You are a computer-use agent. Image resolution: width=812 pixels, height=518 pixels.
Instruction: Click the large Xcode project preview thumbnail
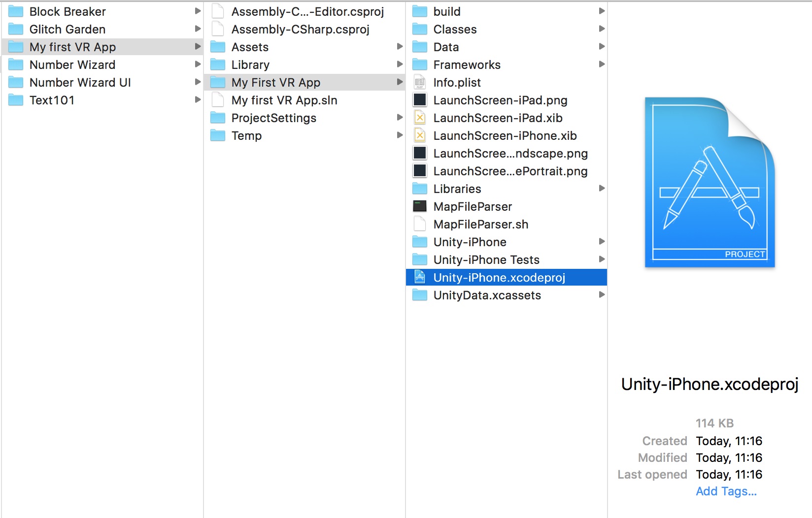click(x=710, y=182)
